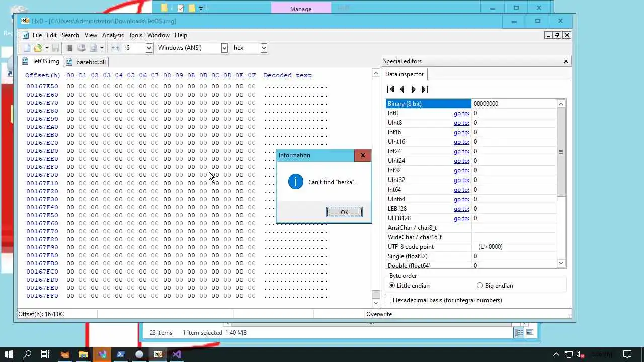Open taskbar Search
This screenshot has height=362, width=644.
pos(27,354)
